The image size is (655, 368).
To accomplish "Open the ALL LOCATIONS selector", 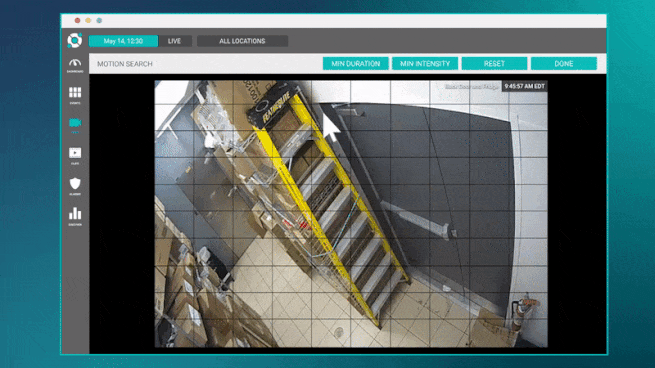I will [242, 41].
